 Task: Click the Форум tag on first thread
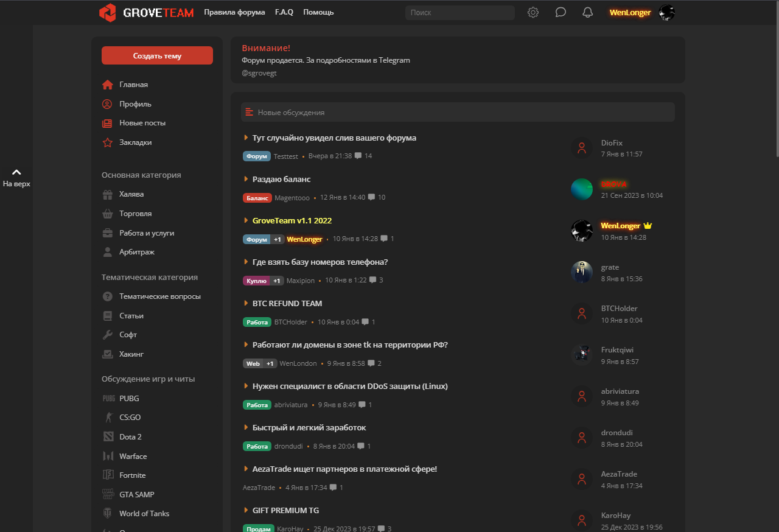tap(256, 156)
